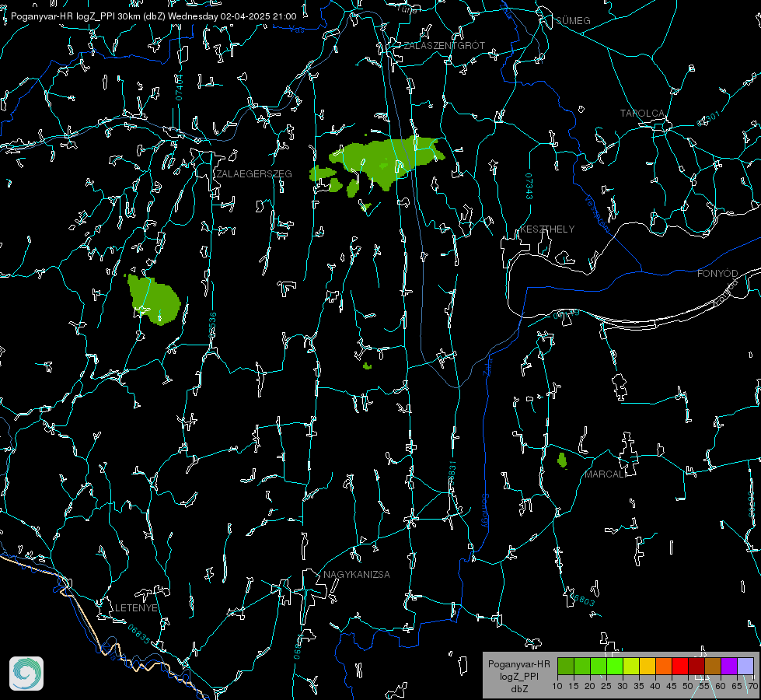Select the purple 60 dBZ legend swatch
The height and width of the screenshot is (700, 761).
click(729, 666)
